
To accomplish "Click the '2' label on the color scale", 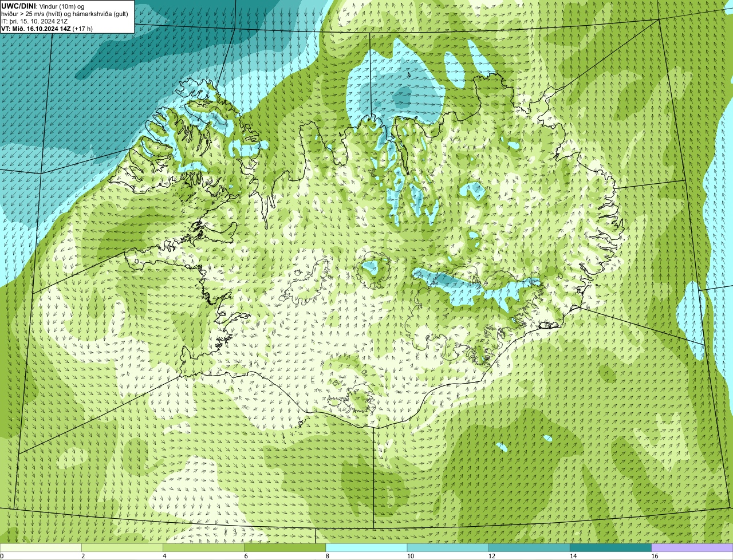I will coord(83,556).
